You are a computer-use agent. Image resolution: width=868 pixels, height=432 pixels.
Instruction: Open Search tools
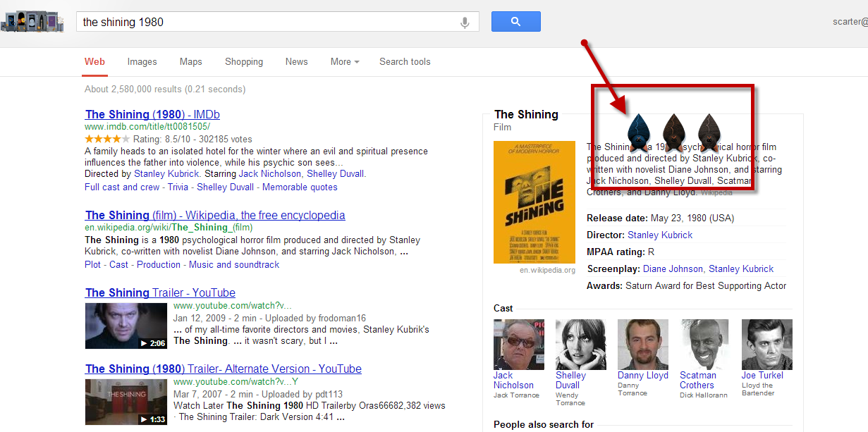click(x=405, y=61)
